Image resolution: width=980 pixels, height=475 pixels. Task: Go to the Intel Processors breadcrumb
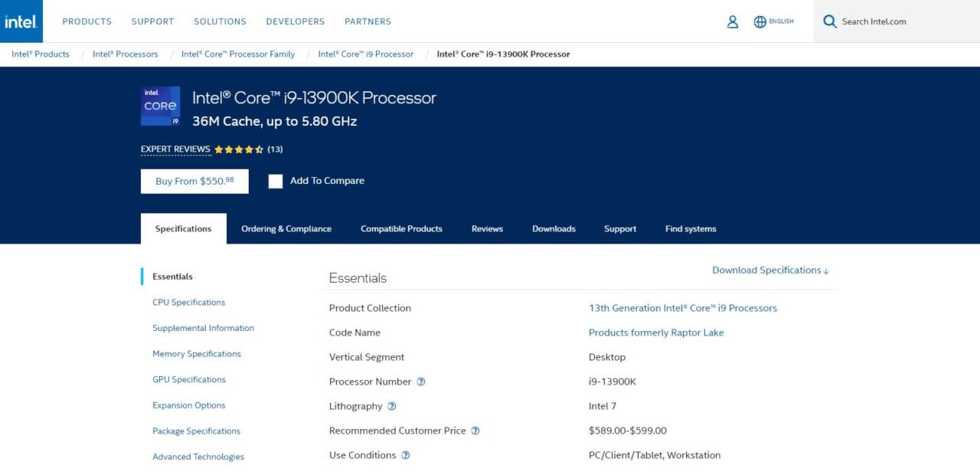[126, 54]
